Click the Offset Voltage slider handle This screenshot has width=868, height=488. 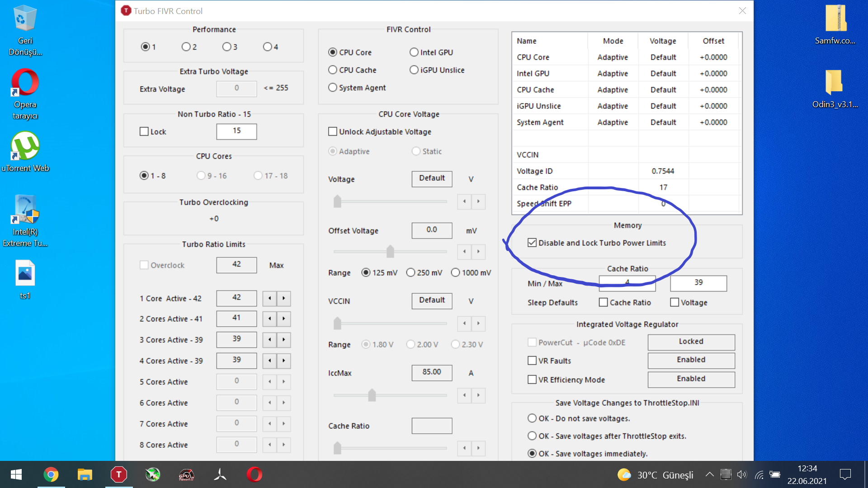coord(390,251)
